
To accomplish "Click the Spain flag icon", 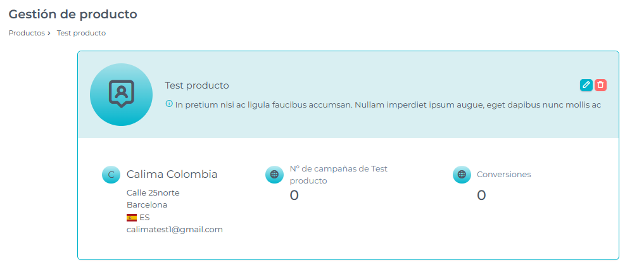I will pyautogui.click(x=132, y=217).
